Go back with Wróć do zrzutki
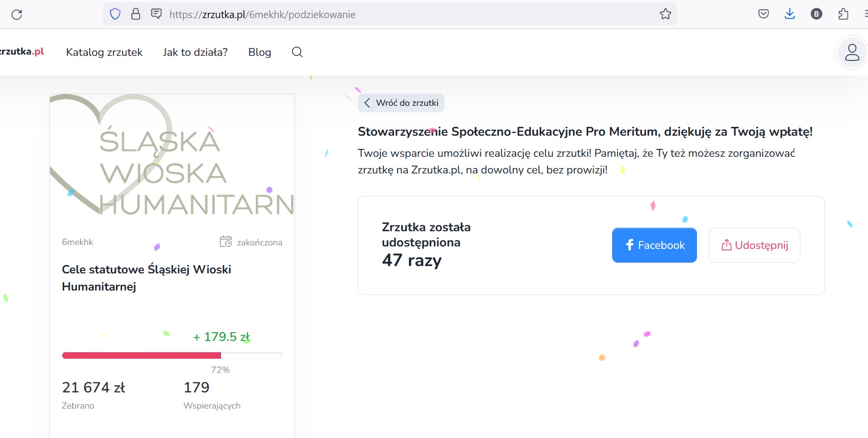868x438 pixels. (401, 103)
